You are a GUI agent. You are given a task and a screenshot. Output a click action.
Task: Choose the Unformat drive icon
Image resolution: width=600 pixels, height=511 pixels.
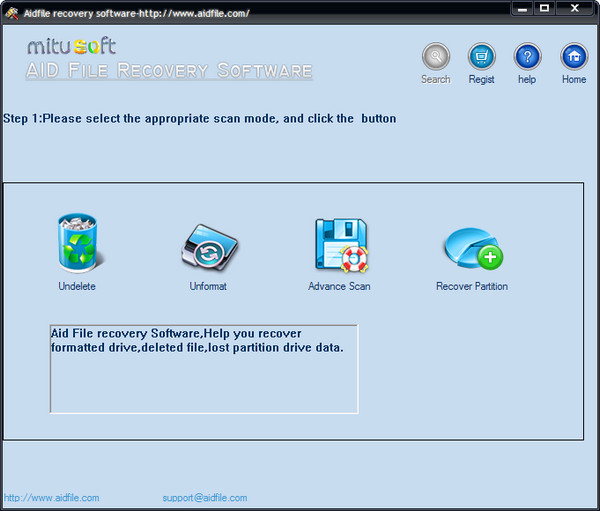[x=209, y=247]
